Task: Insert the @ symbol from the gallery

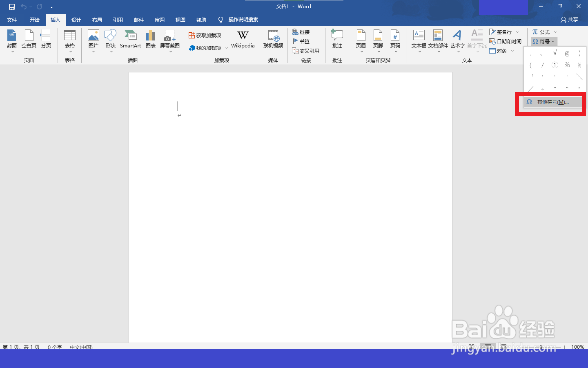Action: [x=567, y=53]
